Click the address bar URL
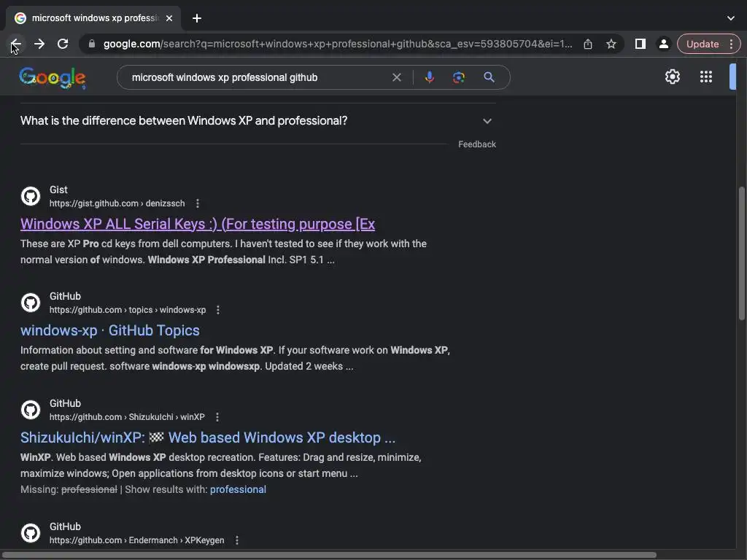Viewport: 747px width, 560px height. coord(338,44)
